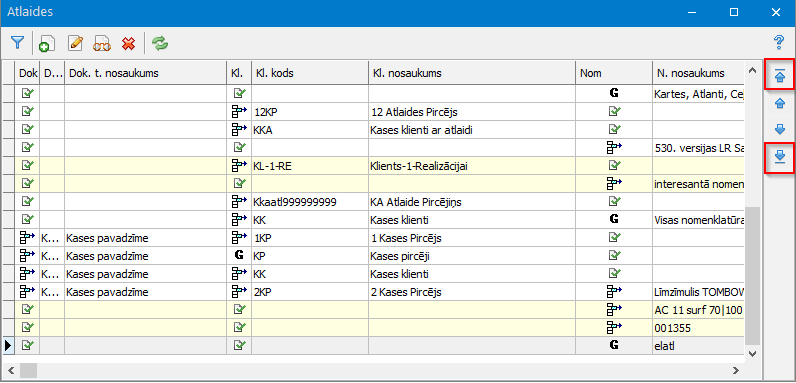Screen dimensions: 796x383
Task: Sort by Dok. t. nosaukums header
Action: [145, 73]
